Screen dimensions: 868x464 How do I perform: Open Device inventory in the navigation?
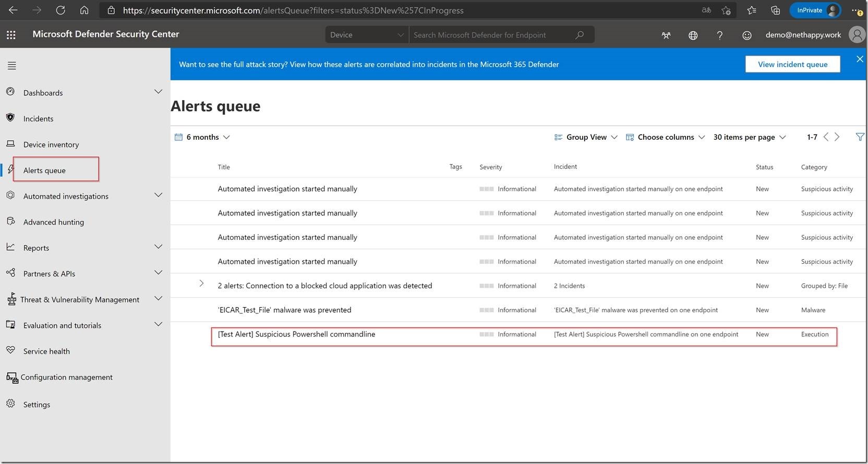[51, 145]
